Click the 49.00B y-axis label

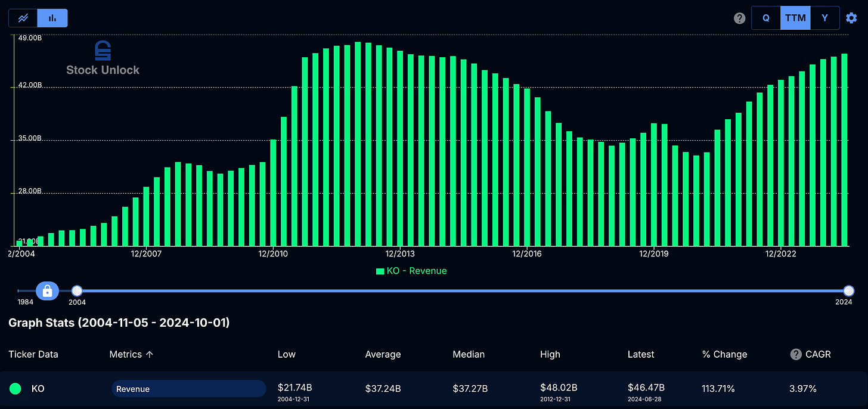pyautogui.click(x=30, y=38)
